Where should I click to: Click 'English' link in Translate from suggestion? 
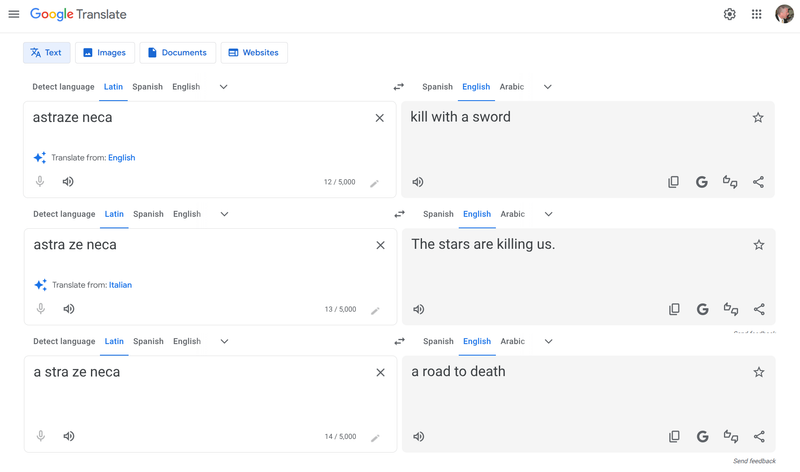pyautogui.click(x=121, y=158)
